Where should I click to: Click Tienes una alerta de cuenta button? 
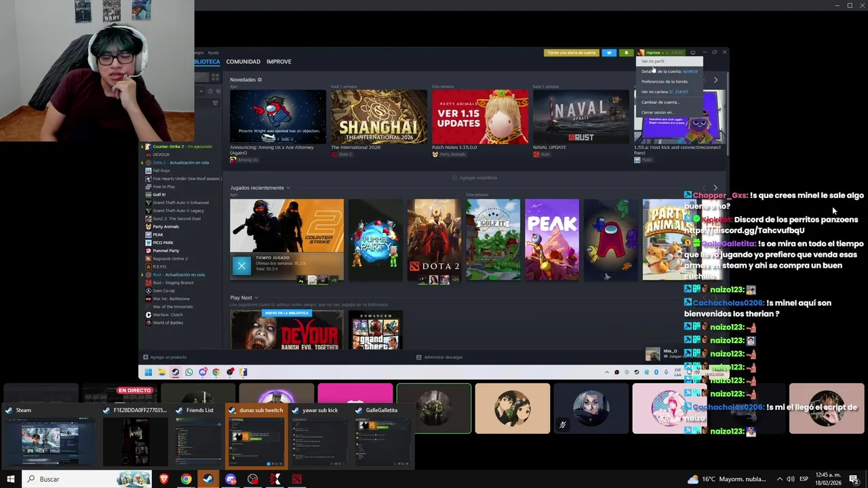(x=571, y=53)
